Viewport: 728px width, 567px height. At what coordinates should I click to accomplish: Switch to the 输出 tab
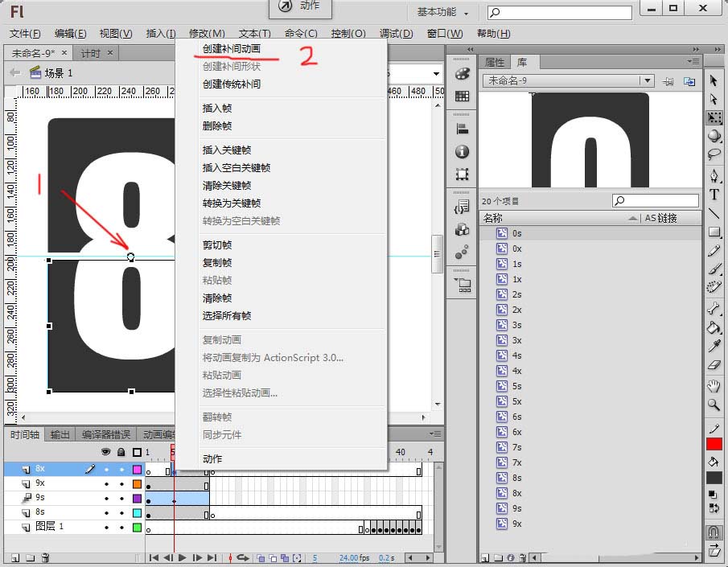pyautogui.click(x=60, y=434)
